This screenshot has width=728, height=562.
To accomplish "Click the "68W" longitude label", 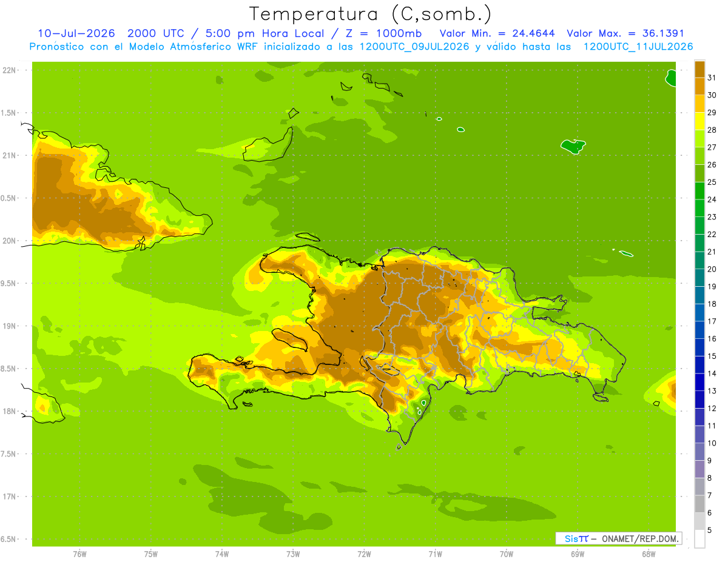I will point(649,554).
